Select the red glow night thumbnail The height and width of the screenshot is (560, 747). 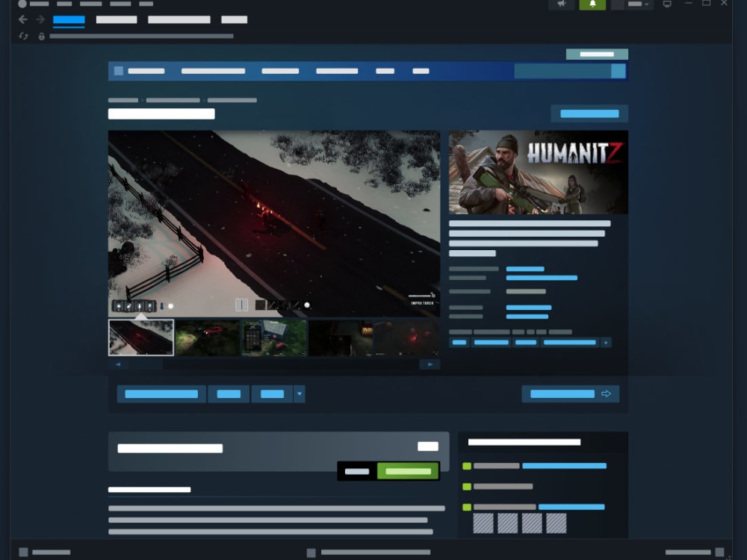coord(406,337)
